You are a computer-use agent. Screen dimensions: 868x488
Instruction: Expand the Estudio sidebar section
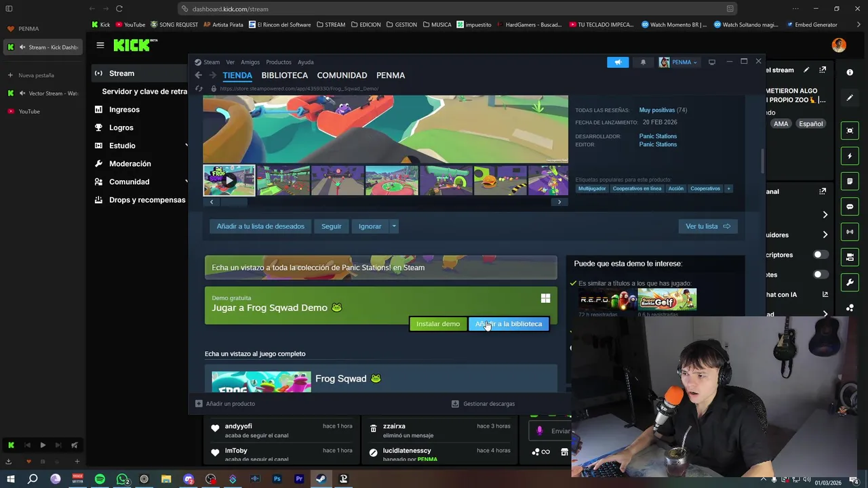coord(186,146)
